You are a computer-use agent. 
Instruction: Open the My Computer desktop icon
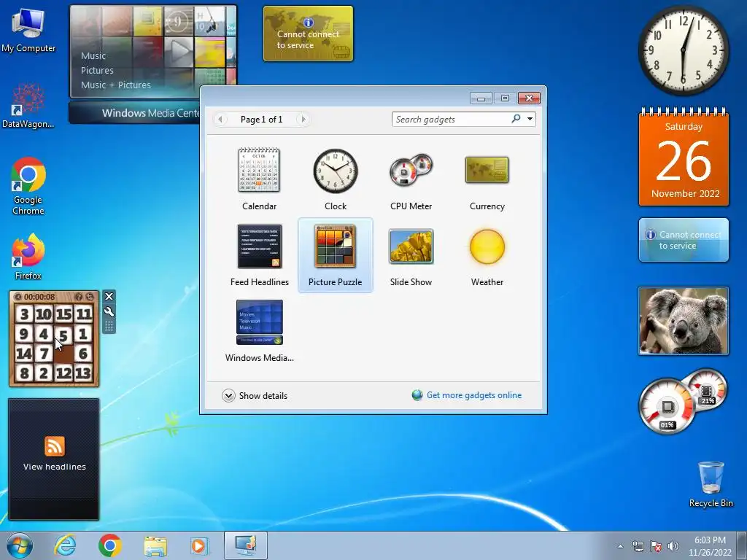pos(28,31)
